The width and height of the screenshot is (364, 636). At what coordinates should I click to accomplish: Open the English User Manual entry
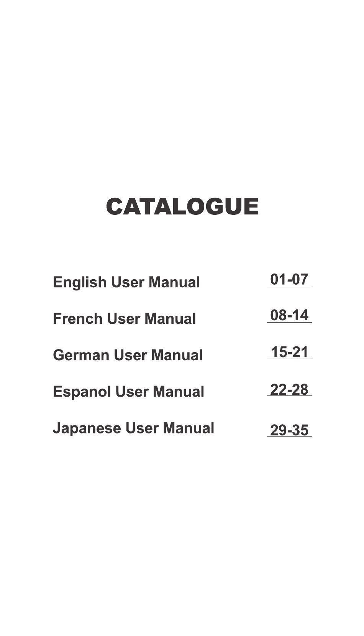(x=126, y=282)
